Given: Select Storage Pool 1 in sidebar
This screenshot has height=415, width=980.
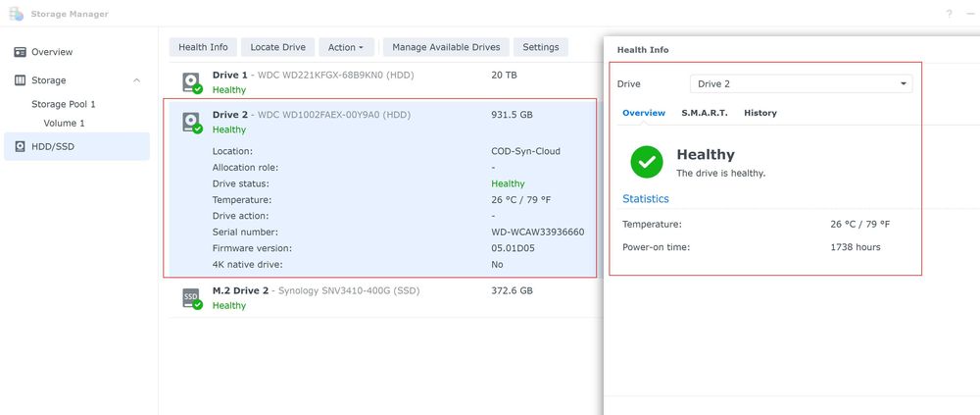Looking at the screenshot, I should coord(63,104).
